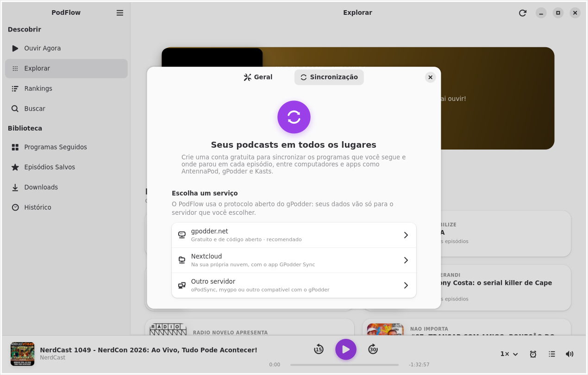Click the NerdCast 1049 episode title
The image size is (588, 375).
[149, 350]
